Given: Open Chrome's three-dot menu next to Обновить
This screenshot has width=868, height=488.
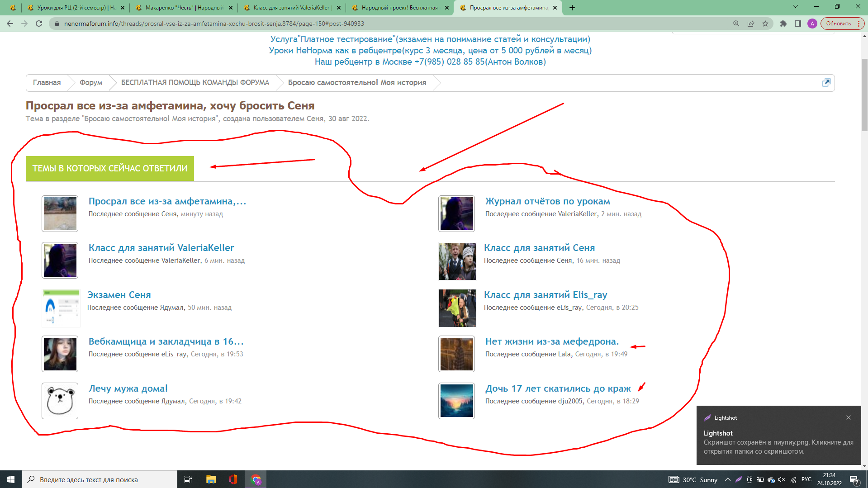Looking at the screenshot, I should [859, 24].
